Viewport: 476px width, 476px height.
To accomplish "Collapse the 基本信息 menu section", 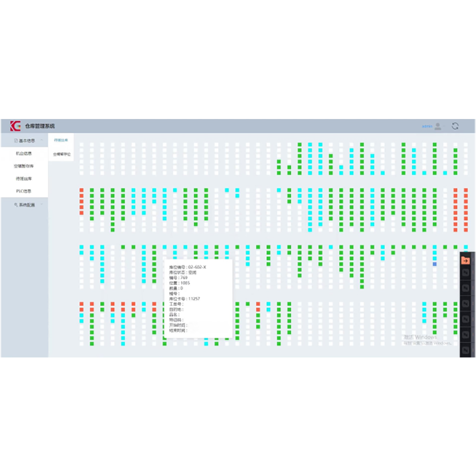I will pos(42,141).
